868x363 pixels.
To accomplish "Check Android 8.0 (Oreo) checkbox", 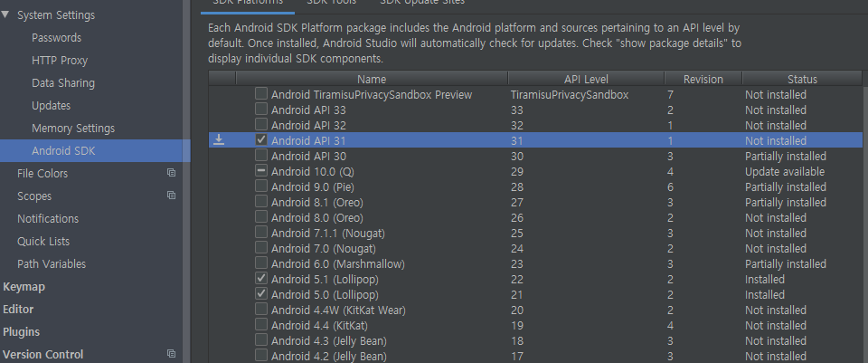I will tap(261, 216).
